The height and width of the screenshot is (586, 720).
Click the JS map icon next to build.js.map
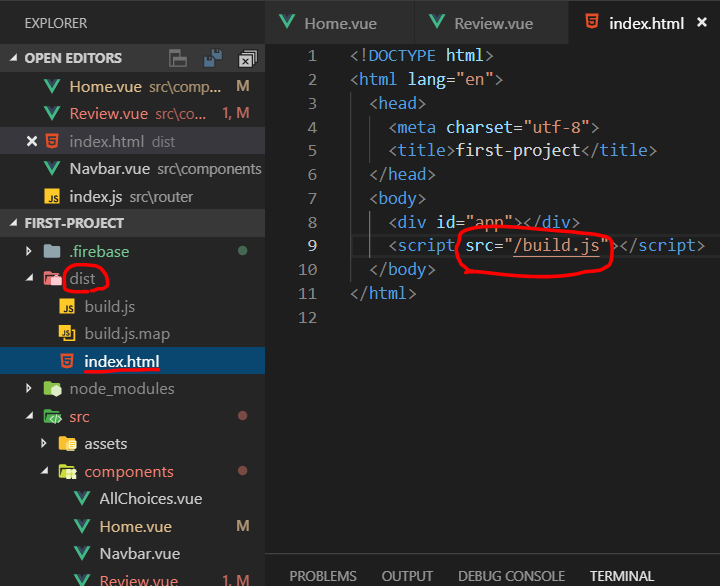[x=67, y=333]
